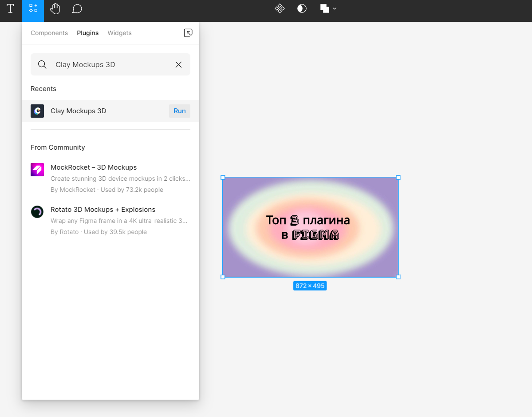This screenshot has width=532, height=417.
Task: Click the MockRocket plugin icon
Action: [37, 170]
